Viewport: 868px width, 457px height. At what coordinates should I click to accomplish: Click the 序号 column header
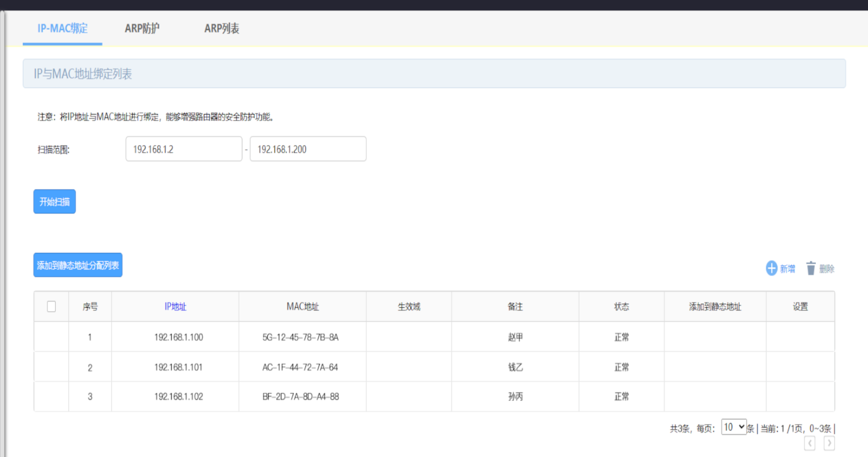click(x=90, y=307)
